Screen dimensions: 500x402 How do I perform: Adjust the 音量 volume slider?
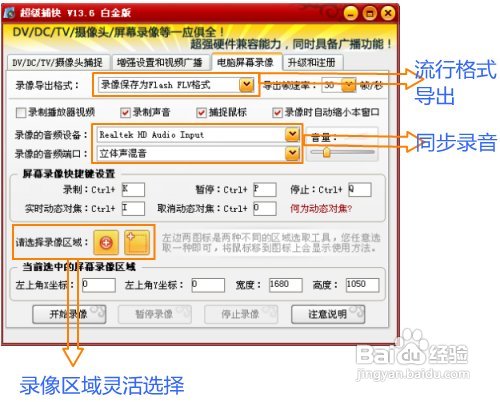327,152
